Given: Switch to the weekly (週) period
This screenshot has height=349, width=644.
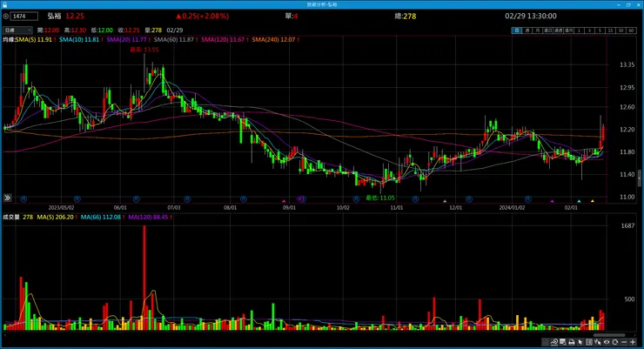Looking at the screenshot, I should [527, 30].
